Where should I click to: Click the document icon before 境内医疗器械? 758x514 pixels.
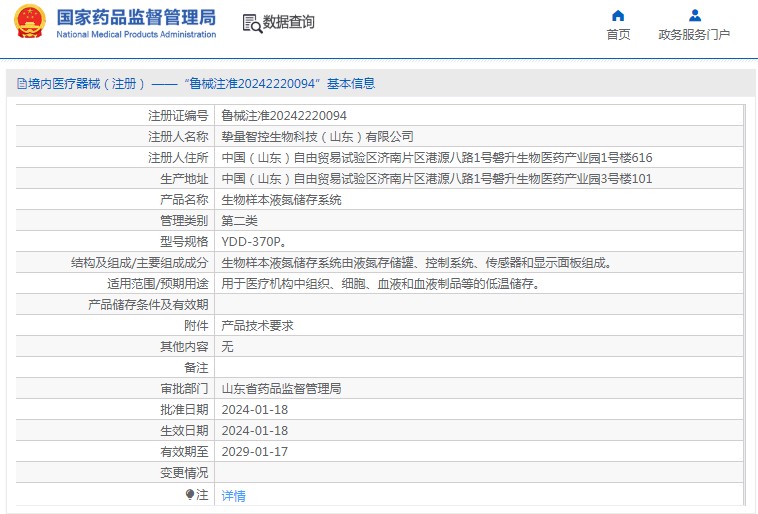[22, 84]
